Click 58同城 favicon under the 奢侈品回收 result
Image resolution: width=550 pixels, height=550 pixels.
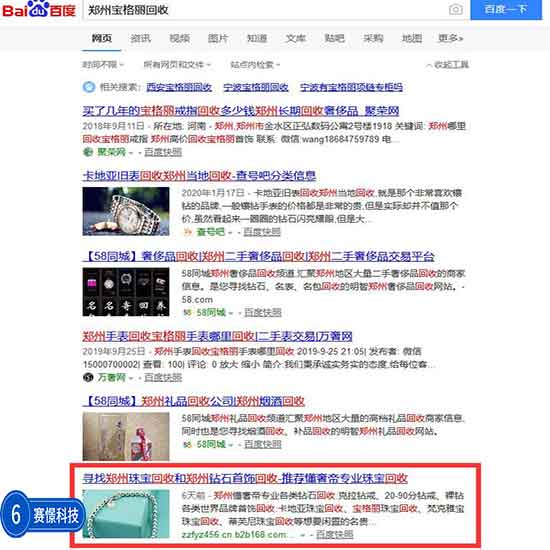pos(188,312)
